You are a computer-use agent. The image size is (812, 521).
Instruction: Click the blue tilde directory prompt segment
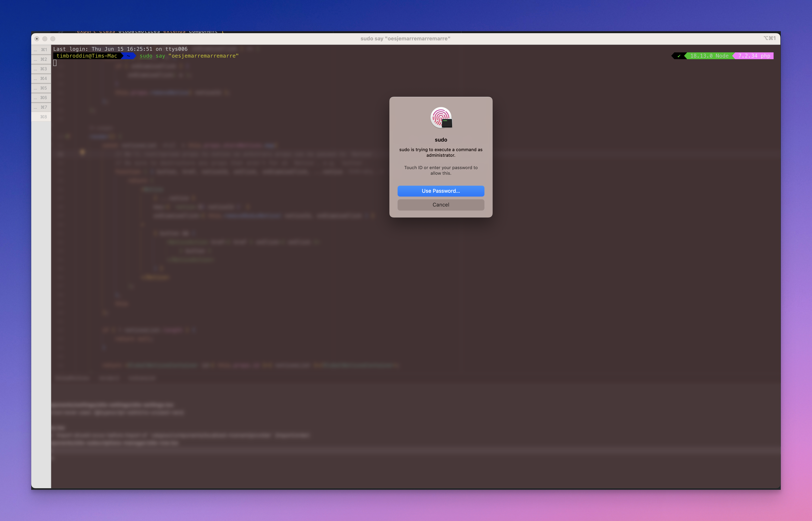click(x=128, y=56)
